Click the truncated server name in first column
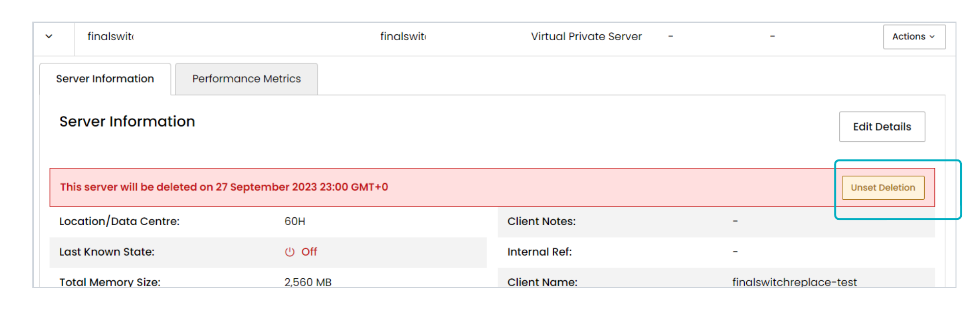This screenshot has height=317, width=980. point(110,36)
